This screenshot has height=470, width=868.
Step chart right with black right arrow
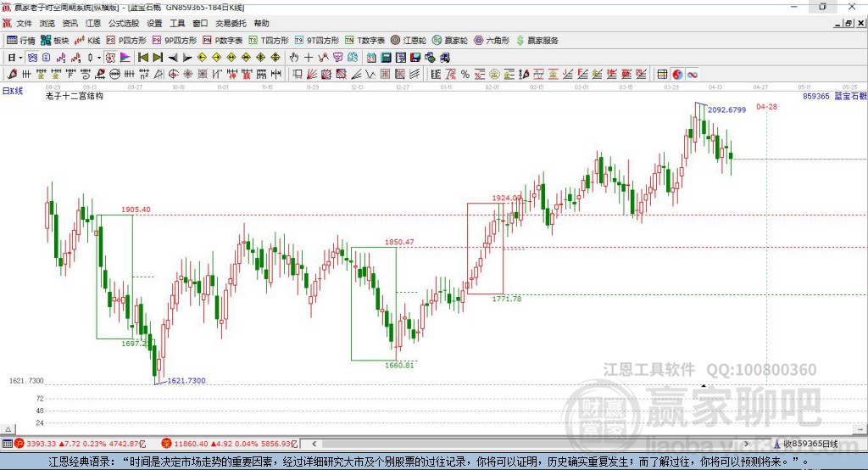click(187, 58)
